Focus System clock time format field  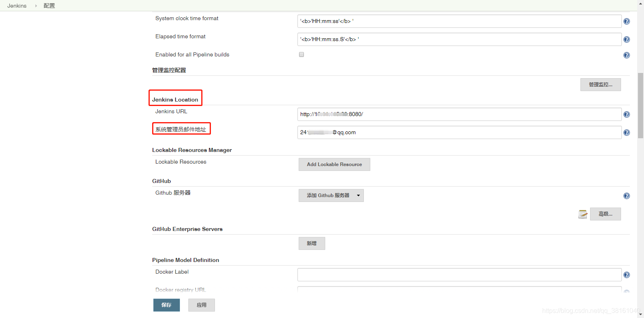460,21
